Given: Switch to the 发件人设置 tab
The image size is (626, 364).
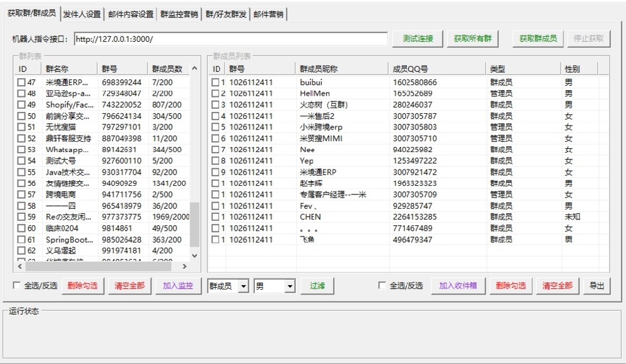Looking at the screenshot, I should [x=82, y=14].
